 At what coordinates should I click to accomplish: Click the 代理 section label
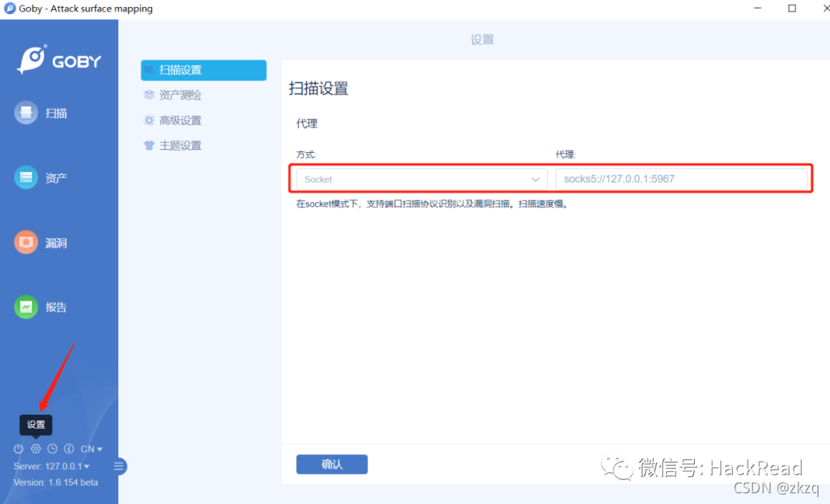click(x=307, y=124)
